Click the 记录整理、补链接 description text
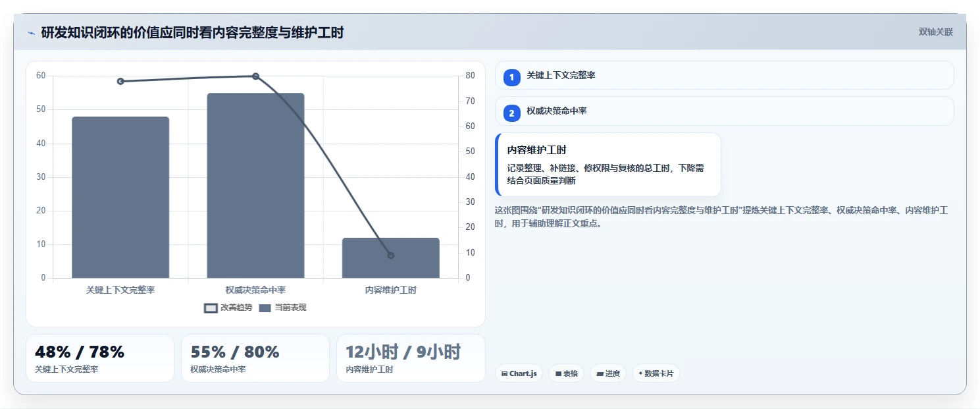 point(606,175)
